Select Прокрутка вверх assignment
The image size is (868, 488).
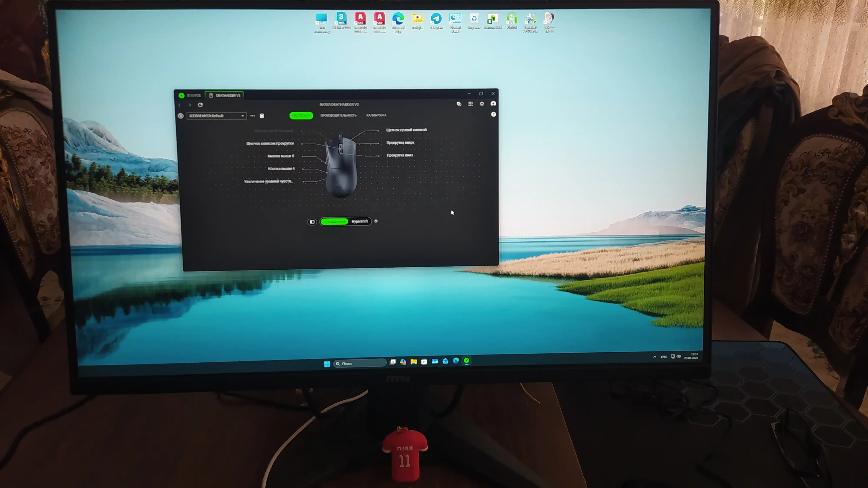[400, 143]
